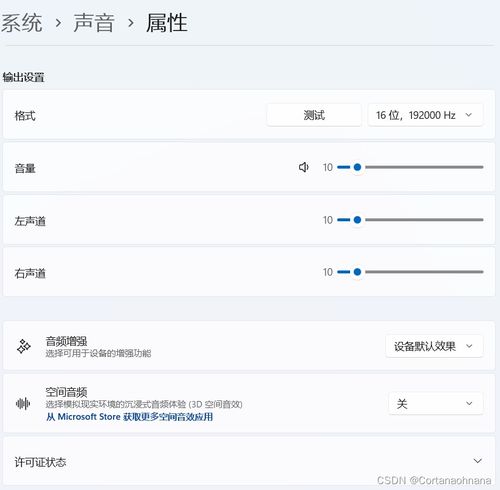Image resolution: width=500 pixels, height=490 pixels.
Task: Click the 音量 volume slider handle
Action: [357, 167]
